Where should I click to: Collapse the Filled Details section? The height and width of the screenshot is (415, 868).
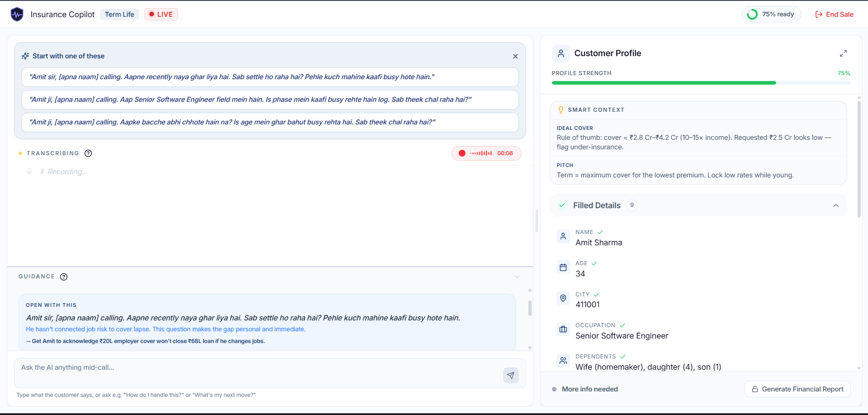(836, 205)
